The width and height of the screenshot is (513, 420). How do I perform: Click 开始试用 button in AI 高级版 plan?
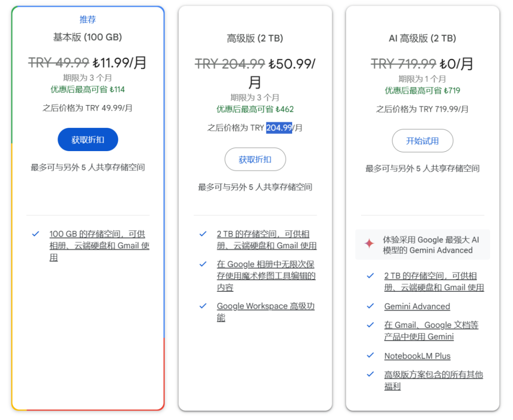(x=422, y=141)
